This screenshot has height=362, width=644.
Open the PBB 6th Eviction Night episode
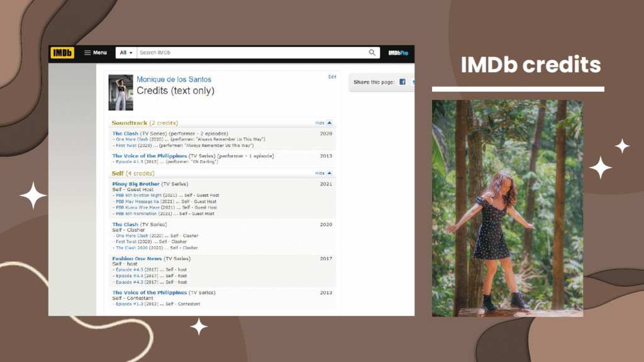[138, 195]
